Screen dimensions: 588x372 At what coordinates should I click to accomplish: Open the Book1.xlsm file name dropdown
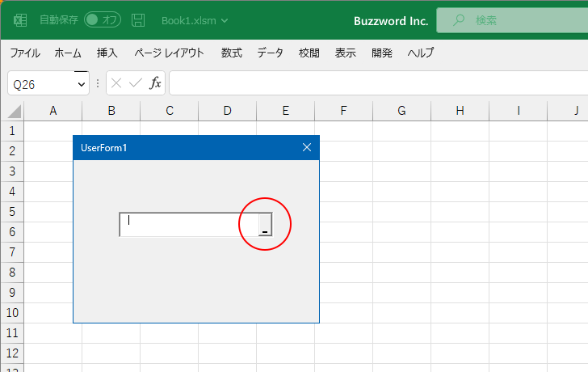195,20
